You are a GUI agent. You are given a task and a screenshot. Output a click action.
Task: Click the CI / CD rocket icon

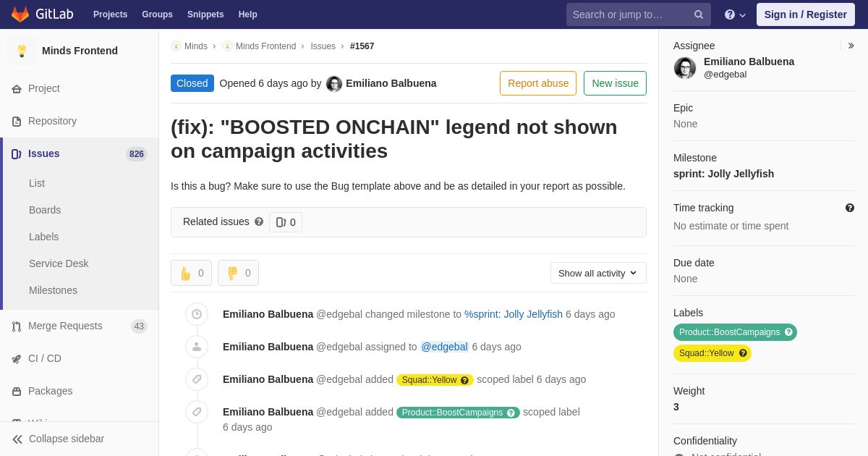[16, 359]
